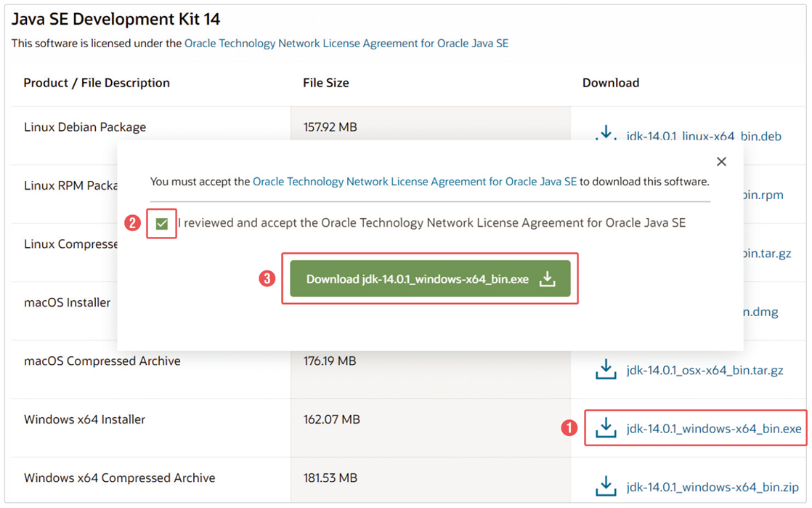
Task: Select the macOS Installer label
Action: [68, 302]
